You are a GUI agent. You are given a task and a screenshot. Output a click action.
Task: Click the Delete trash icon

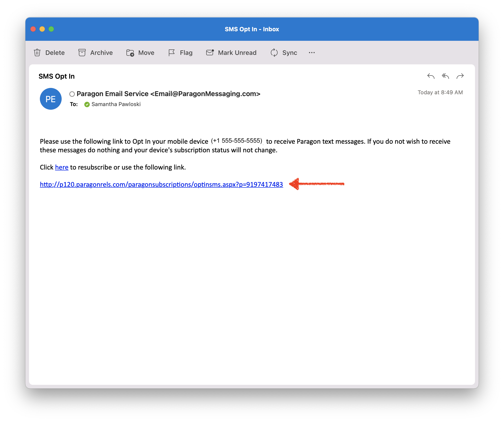[37, 53]
